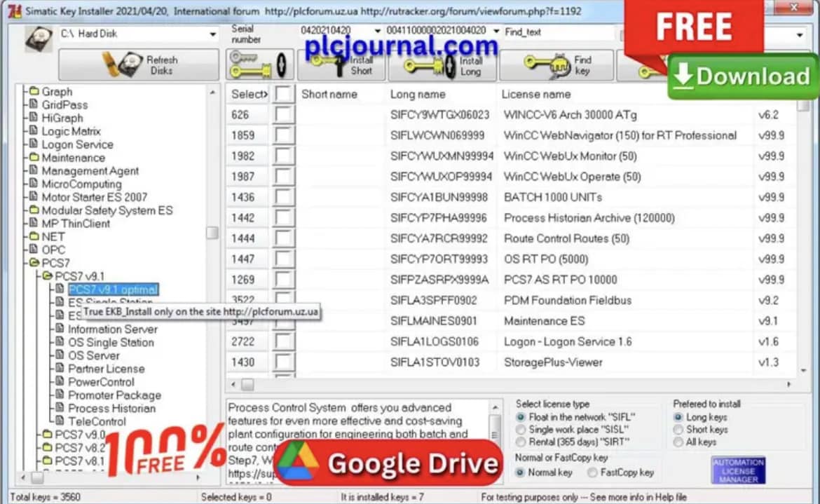Select OS Single Station tree item
This screenshot has width=820, height=504.
point(111,343)
